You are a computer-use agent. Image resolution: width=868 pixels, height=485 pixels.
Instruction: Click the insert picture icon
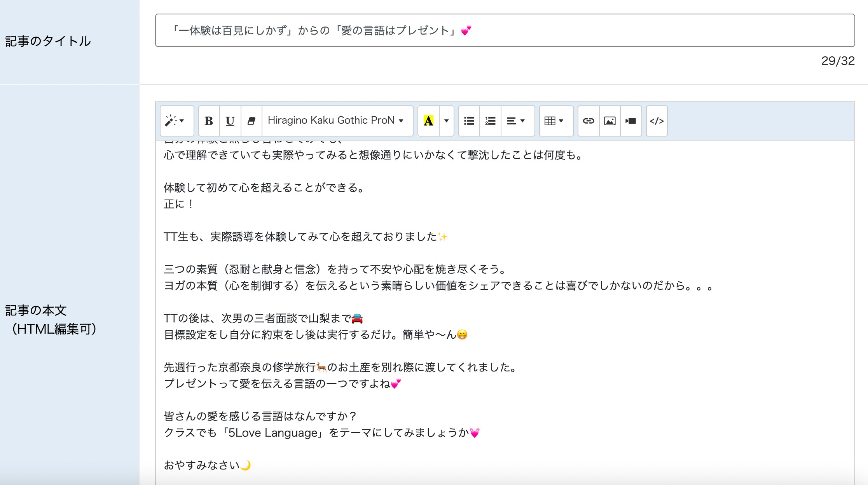pyautogui.click(x=610, y=121)
